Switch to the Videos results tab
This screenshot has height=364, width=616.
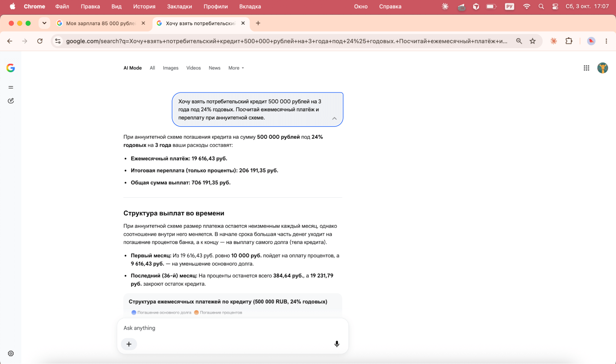194,68
